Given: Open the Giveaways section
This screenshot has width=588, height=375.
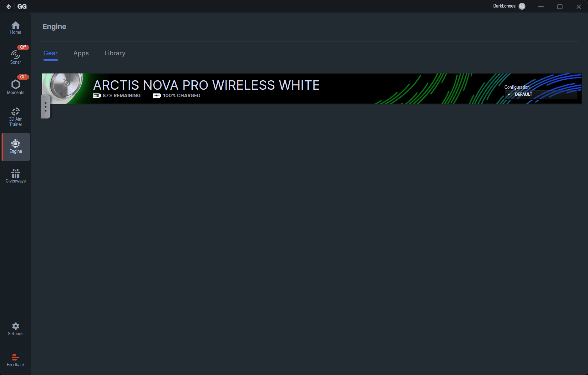Looking at the screenshot, I should 15,176.
